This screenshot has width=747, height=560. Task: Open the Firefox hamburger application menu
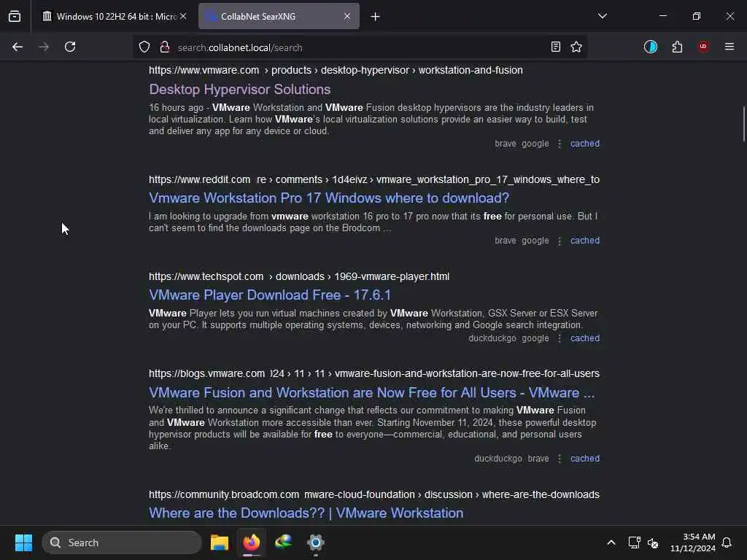point(729,47)
